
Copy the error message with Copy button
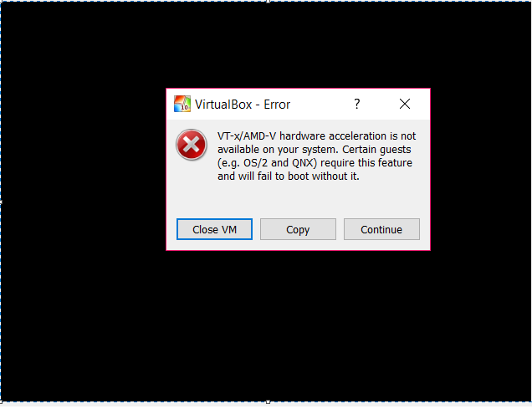(x=298, y=229)
